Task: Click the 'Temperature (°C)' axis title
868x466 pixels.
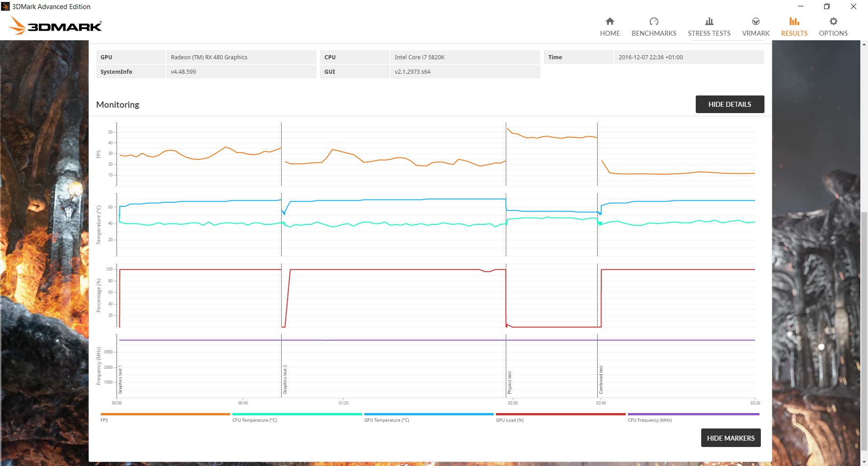Action: [x=99, y=225]
